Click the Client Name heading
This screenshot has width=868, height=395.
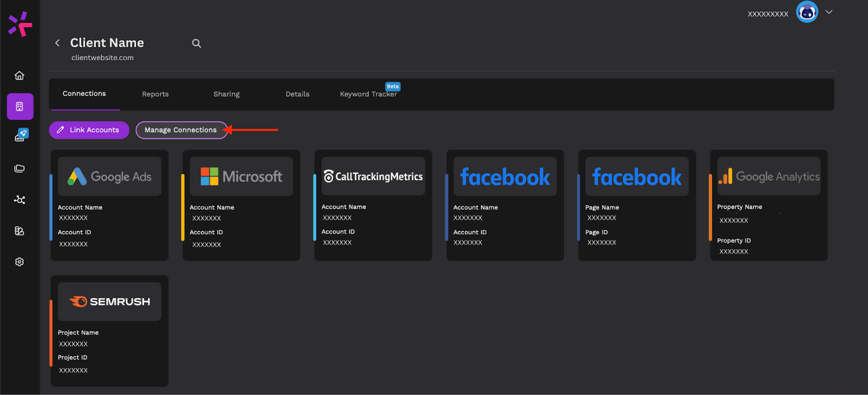pyautogui.click(x=107, y=43)
